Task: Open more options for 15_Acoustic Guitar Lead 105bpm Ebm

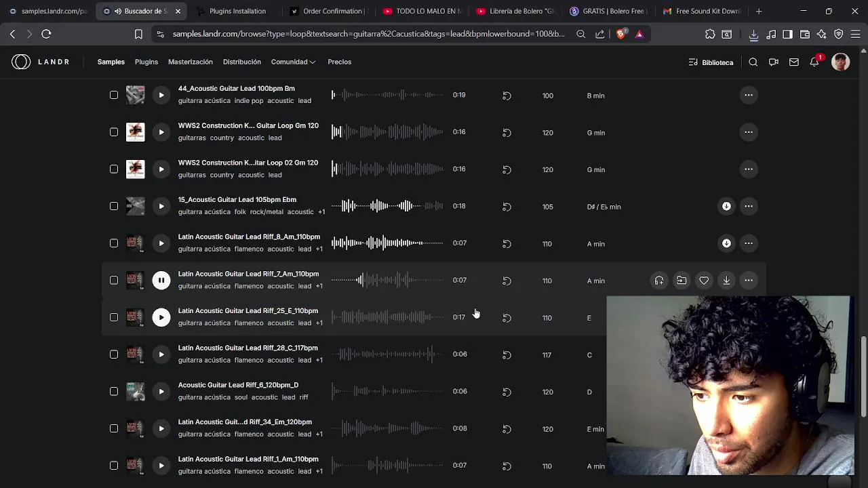Action: tap(749, 206)
